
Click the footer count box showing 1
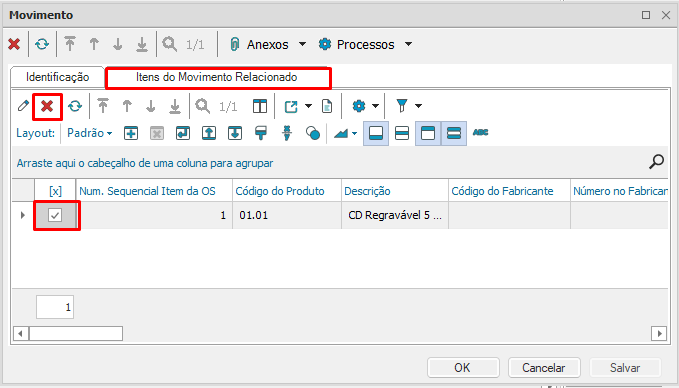[55, 307]
